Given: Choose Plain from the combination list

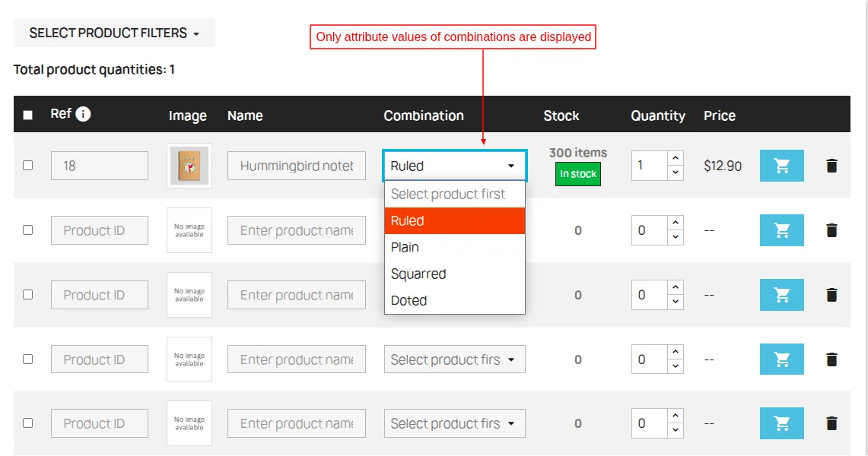Looking at the screenshot, I should pyautogui.click(x=405, y=247).
